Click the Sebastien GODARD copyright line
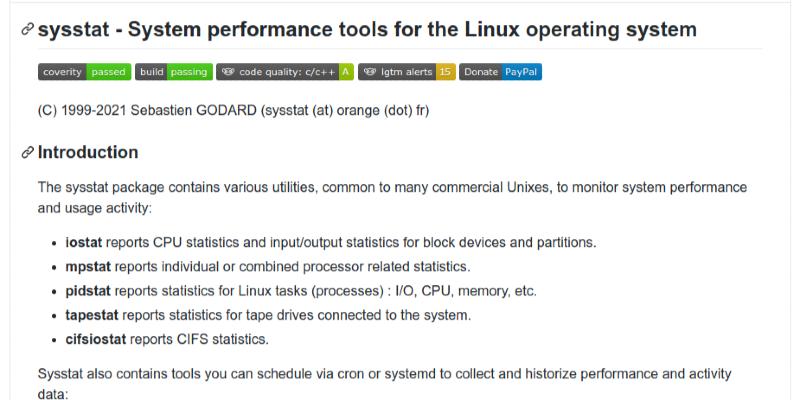 [233, 110]
